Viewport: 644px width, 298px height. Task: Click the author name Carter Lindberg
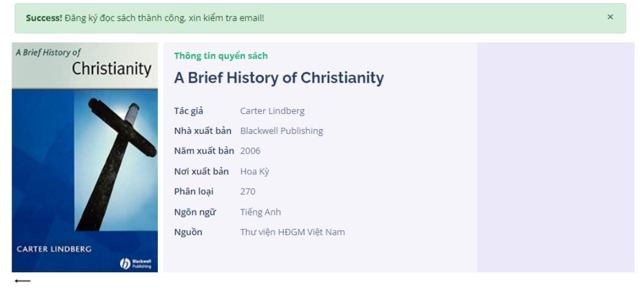(x=272, y=111)
